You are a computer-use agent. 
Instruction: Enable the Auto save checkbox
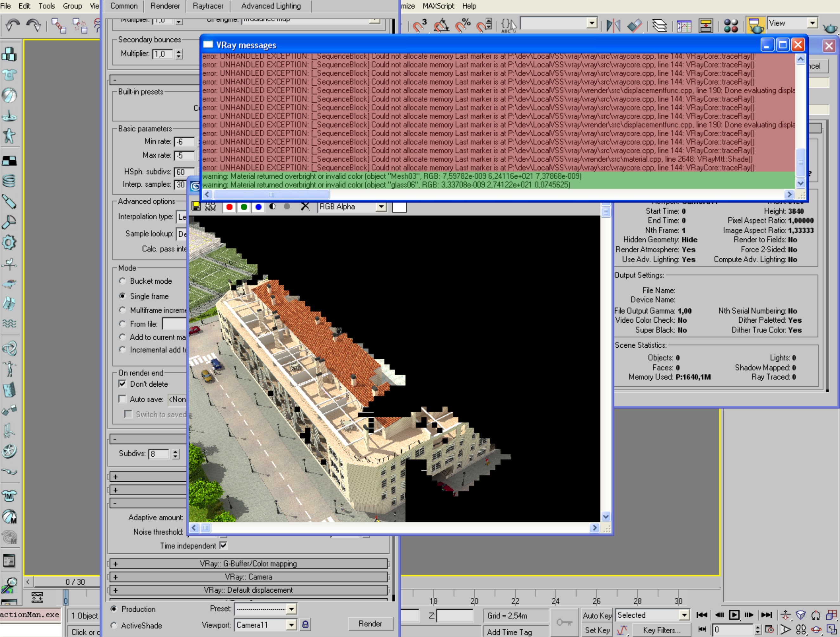click(x=122, y=399)
